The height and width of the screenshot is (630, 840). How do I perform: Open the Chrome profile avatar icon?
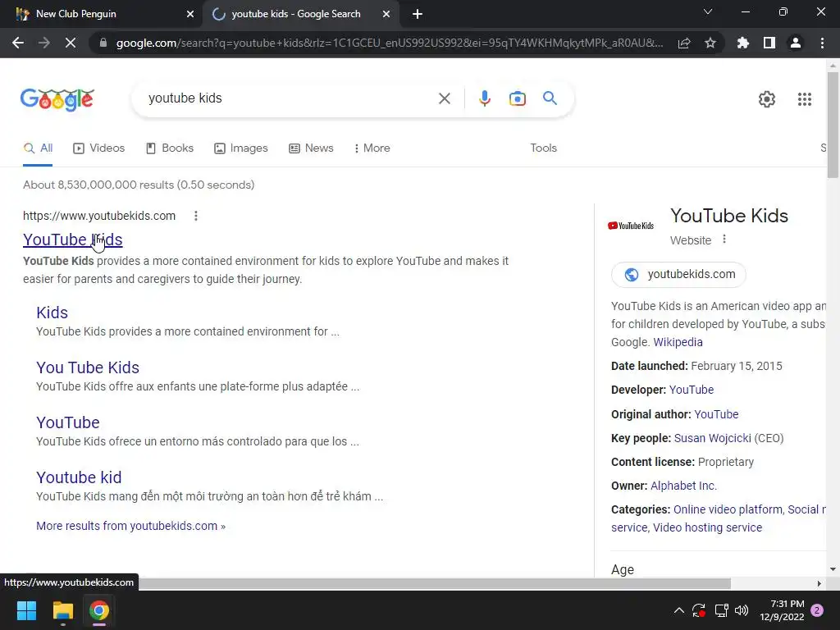[796, 43]
